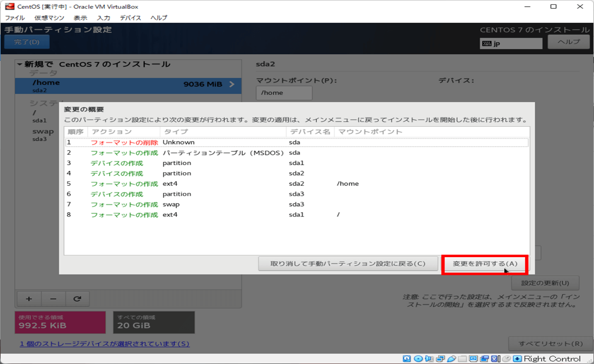The width and height of the screenshot is (594, 364).
Task: Click the display settings status icon
Action: [473, 359]
